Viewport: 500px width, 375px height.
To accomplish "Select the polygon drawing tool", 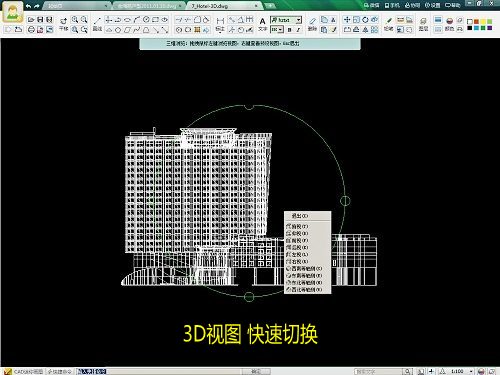I will [x=118, y=30].
